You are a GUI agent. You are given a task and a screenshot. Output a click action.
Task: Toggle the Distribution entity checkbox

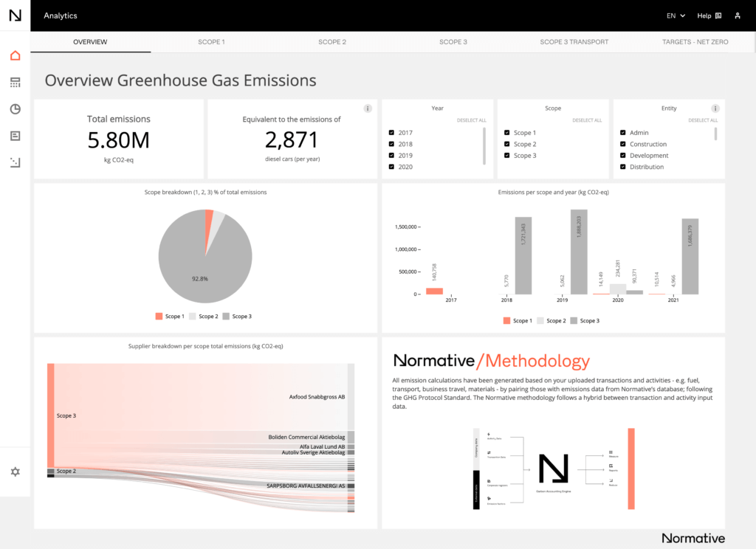623,167
